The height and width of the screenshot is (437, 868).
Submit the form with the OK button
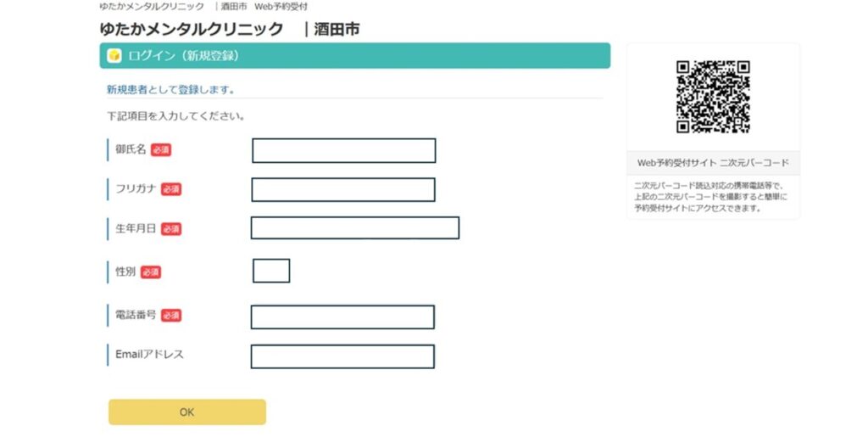coord(187,412)
